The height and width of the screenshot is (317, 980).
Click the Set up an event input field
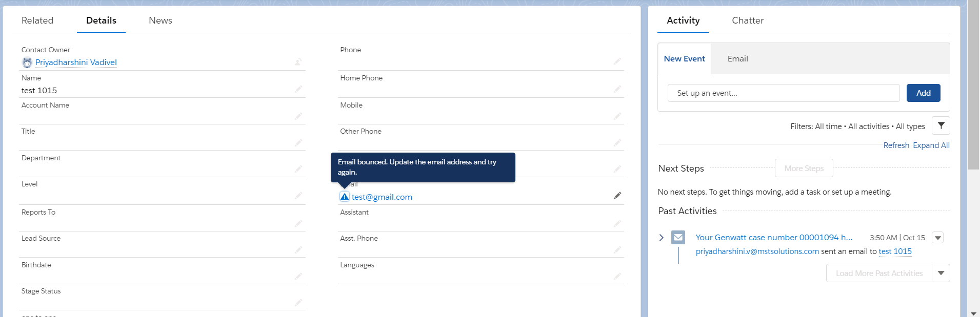[784, 93]
